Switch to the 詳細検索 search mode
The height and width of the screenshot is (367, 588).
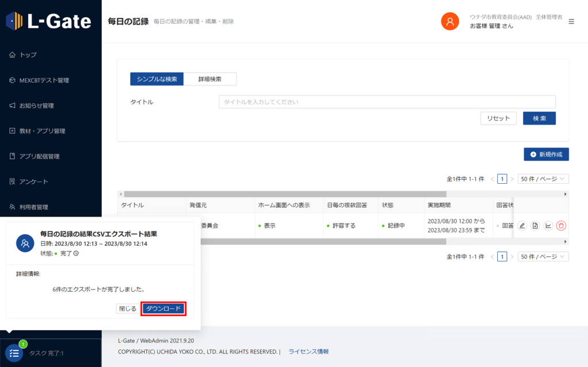tap(210, 79)
